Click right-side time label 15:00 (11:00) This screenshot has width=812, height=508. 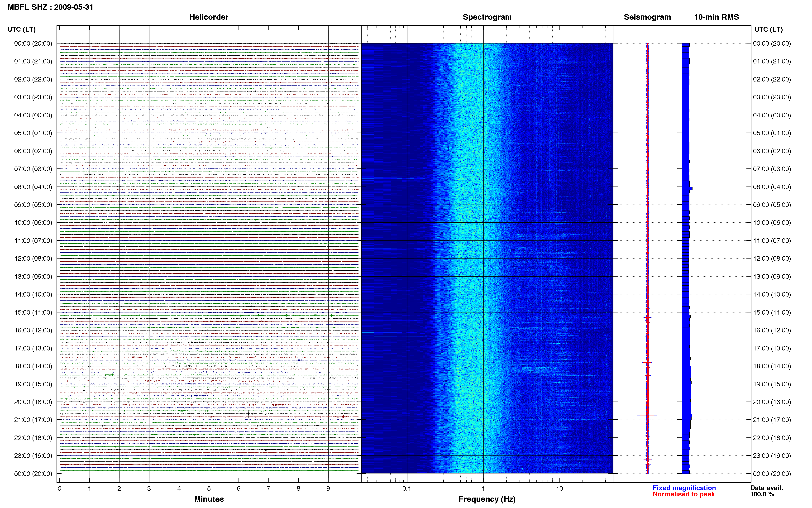click(772, 312)
